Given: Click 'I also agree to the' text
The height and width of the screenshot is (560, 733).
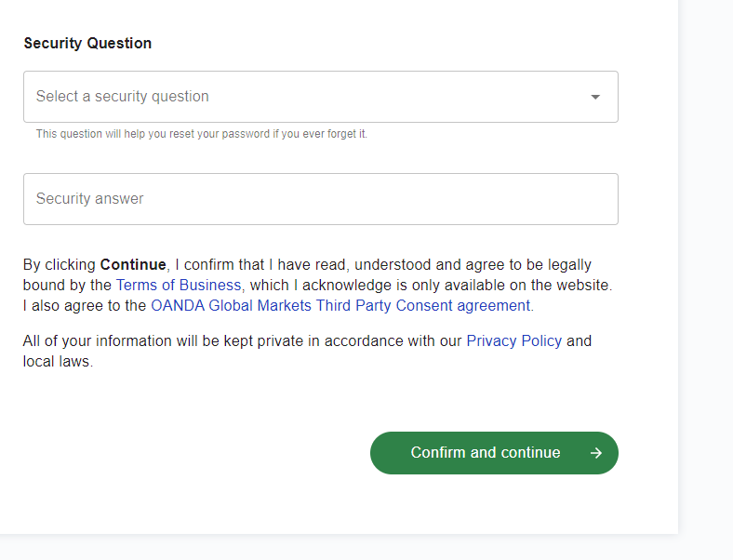Looking at the screenshot, I should pos(85,306).
